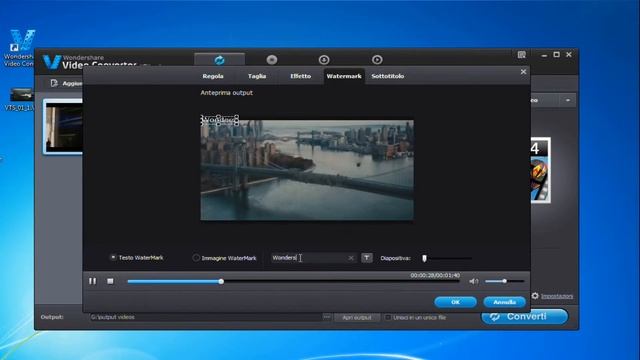This screenshot has width=640, height=360.
Task: Click the Aggiungi file icon
Action: [x=54, y=83]
